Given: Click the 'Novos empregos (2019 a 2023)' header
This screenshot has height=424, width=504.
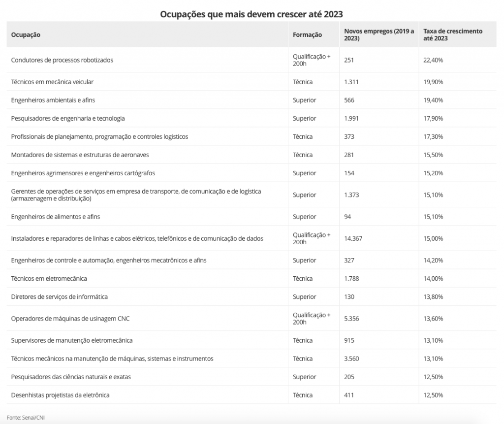Looking at the screenshot, I should point(379,34).
